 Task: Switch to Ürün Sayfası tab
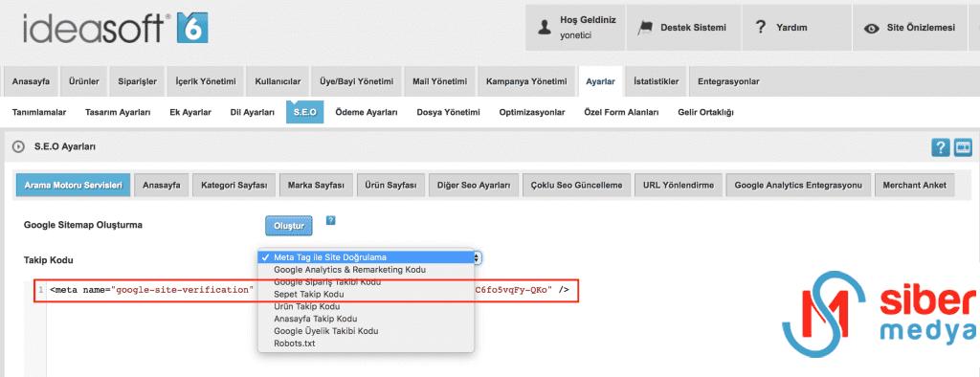coord(391,186)
